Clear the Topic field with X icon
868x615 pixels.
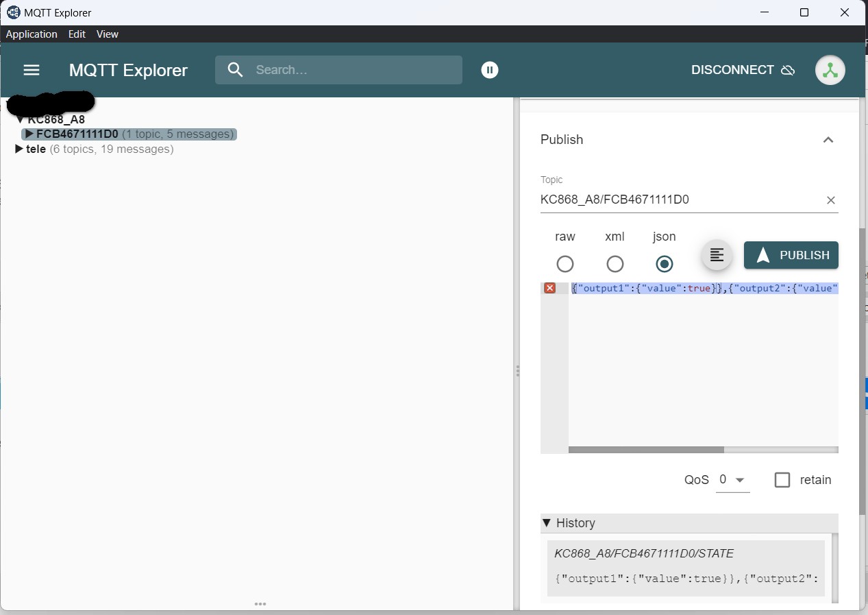pyautogui.click(x=830, y=200)
